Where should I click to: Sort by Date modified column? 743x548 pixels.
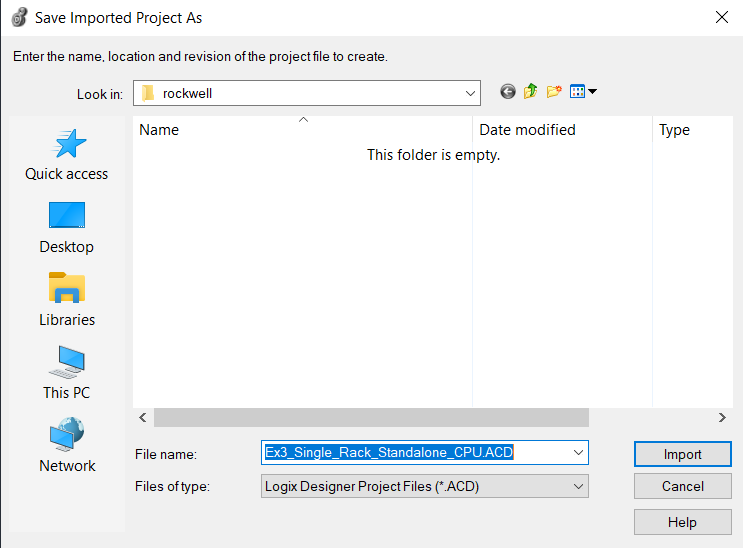click(x=560, y=130)
